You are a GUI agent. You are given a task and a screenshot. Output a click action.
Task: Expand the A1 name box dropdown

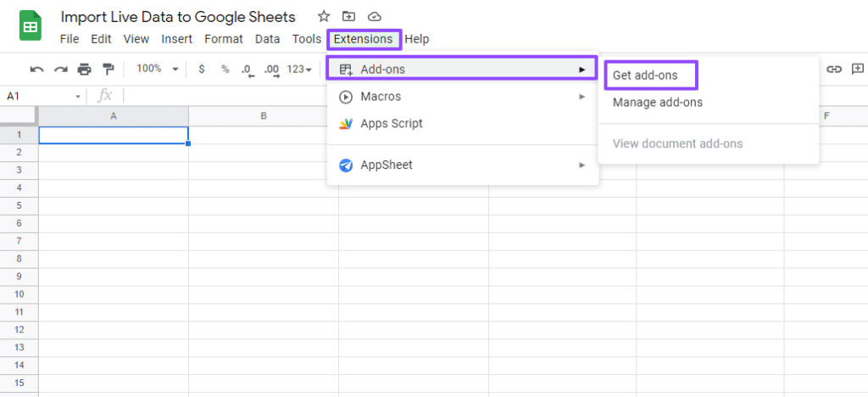pos(78,97)
